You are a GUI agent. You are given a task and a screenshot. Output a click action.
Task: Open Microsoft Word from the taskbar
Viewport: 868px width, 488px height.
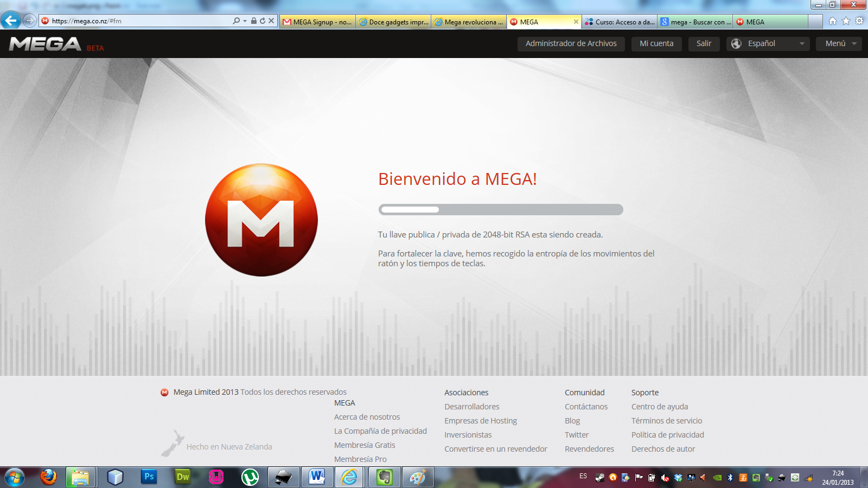tap(316, 477)
